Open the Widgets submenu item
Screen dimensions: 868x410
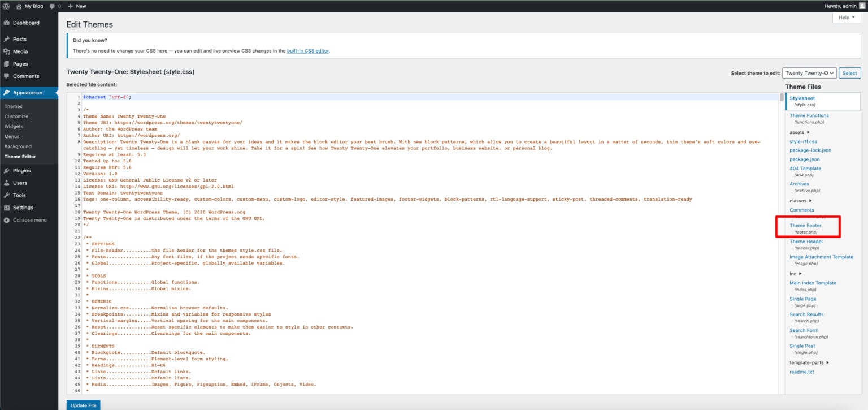(x=14, y=126)
